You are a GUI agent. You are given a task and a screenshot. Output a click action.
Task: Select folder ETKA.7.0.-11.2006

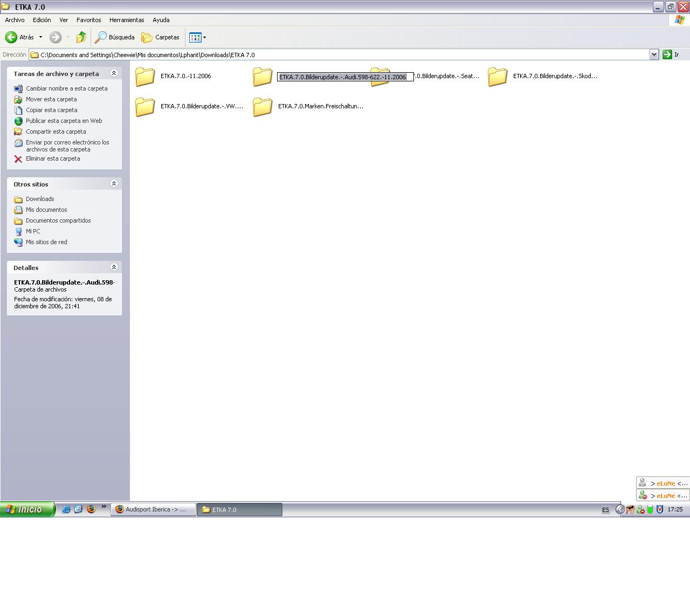[173, 76]
